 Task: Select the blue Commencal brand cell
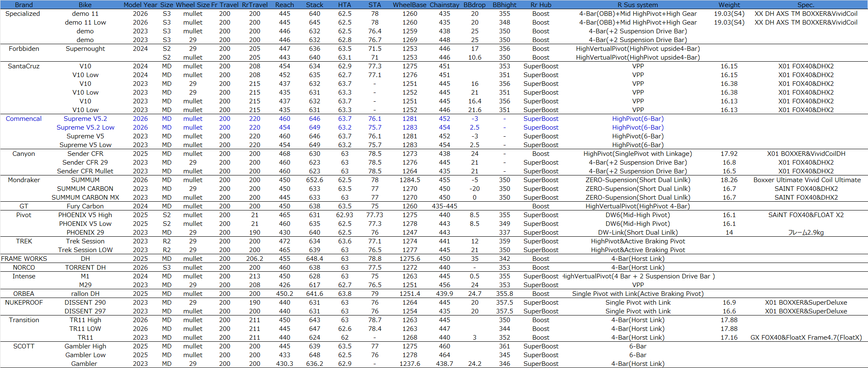[x=24, y=119]
